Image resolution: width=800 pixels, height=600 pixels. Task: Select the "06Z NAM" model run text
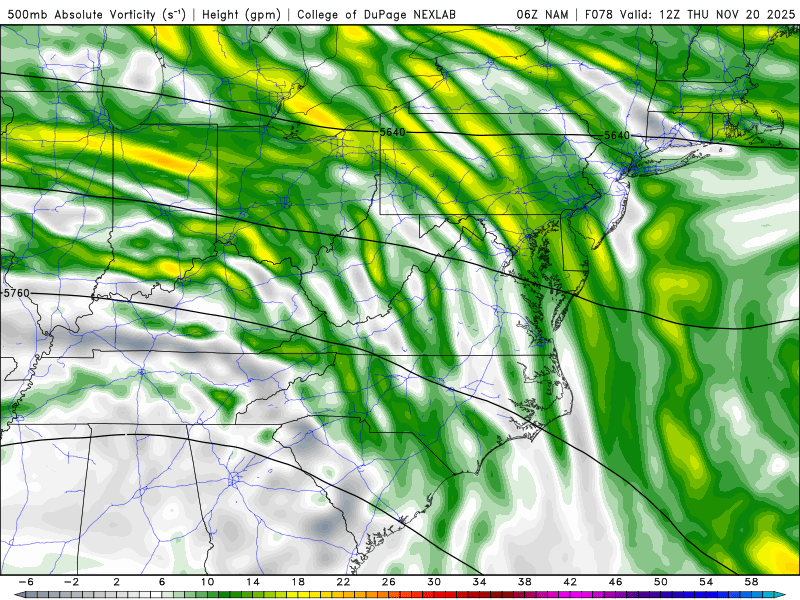[542, 14]
